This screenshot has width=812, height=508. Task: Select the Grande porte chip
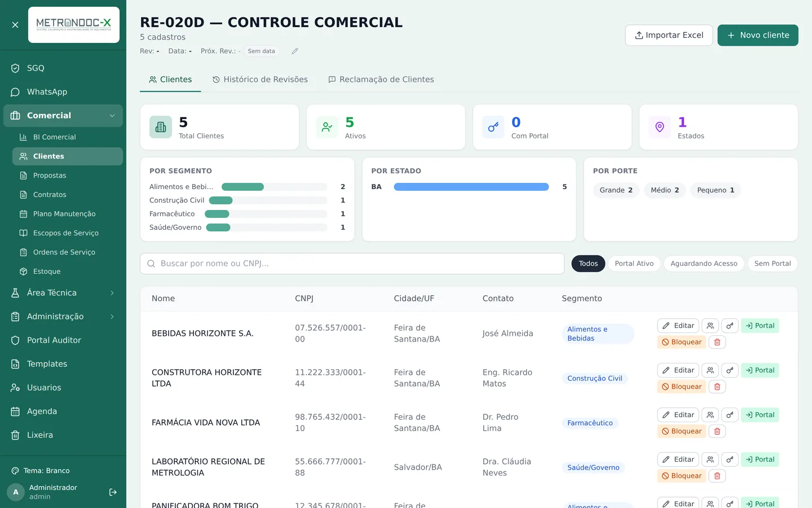tap(616, 190)
